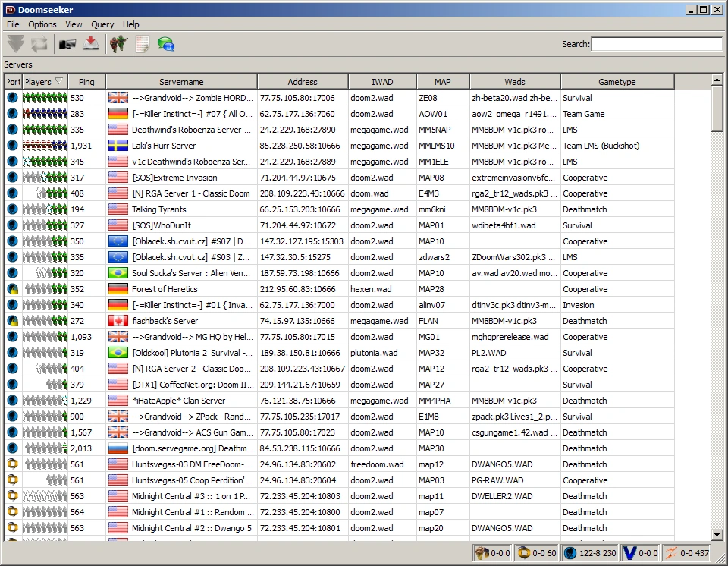Click the German flag on Forest of Heretics
The width and height of the screenshot is (728, 566).
[118, 289]
